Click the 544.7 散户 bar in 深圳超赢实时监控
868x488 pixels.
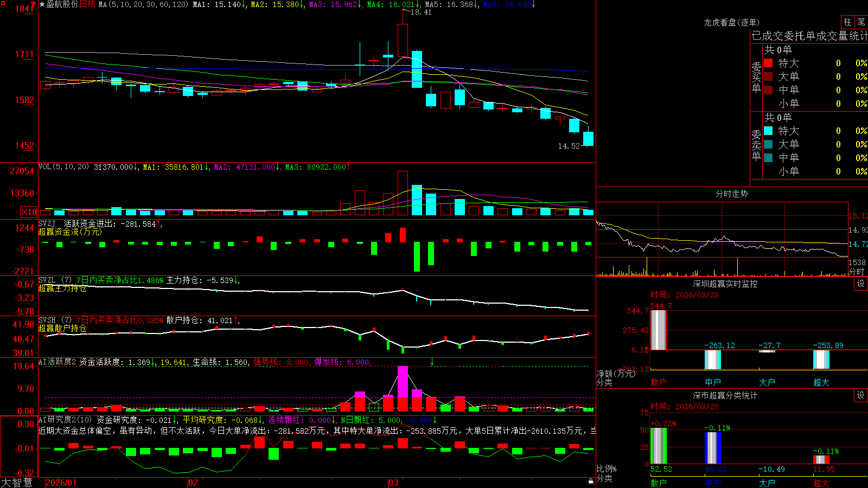point(658,330)
